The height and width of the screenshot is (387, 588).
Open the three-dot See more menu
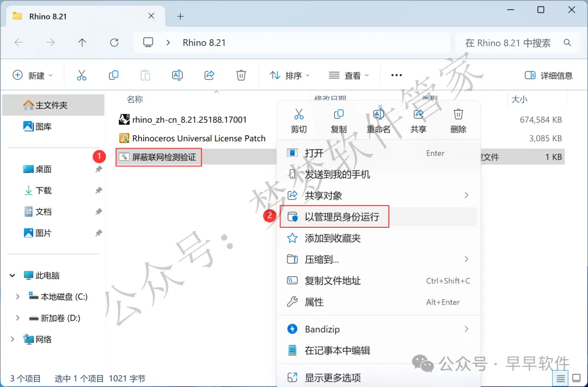tap(396, 75)
